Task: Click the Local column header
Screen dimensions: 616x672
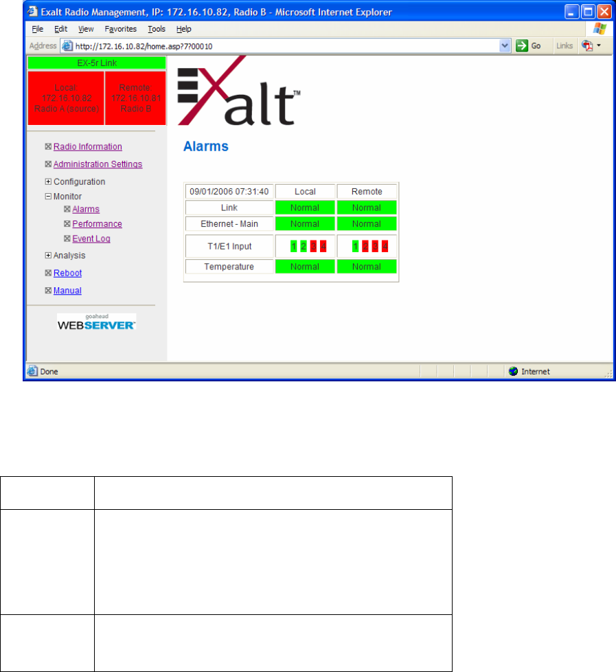Action: [x=305, y=192]
